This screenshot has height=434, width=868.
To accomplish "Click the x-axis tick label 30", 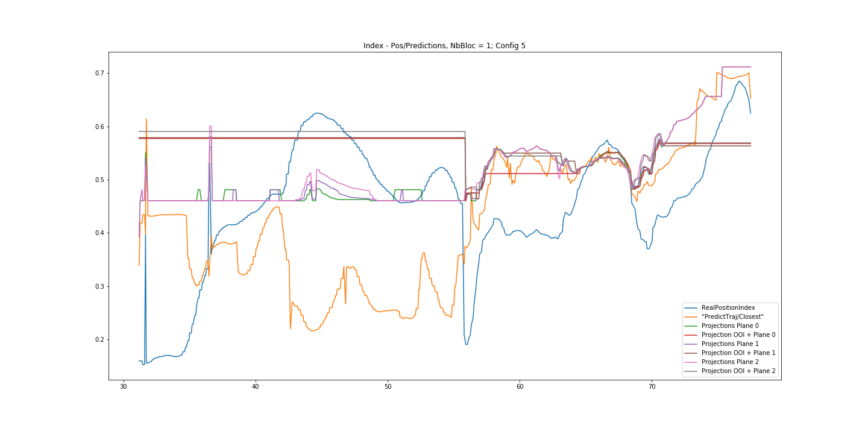I will coord(124,386).
